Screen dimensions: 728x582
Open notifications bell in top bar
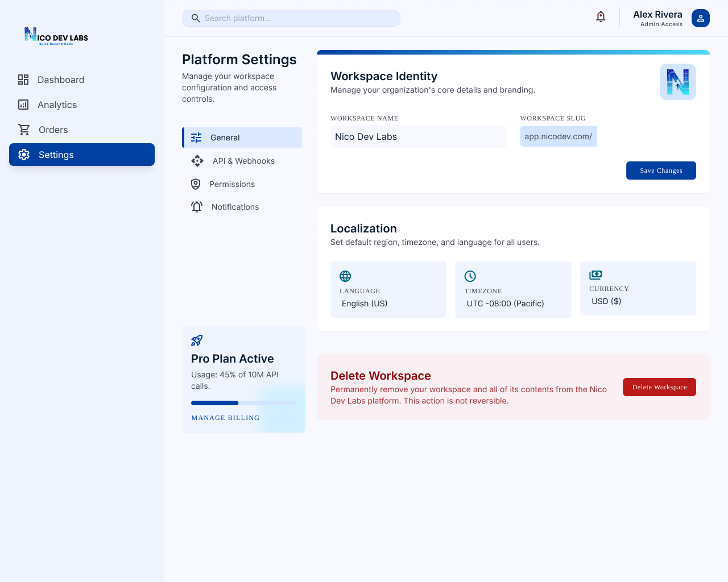pyautogui.click(x=601, y=17)
